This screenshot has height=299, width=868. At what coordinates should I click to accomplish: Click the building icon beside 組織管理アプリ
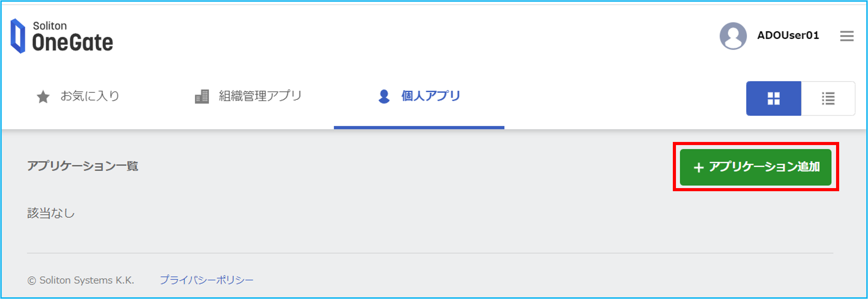202,96
